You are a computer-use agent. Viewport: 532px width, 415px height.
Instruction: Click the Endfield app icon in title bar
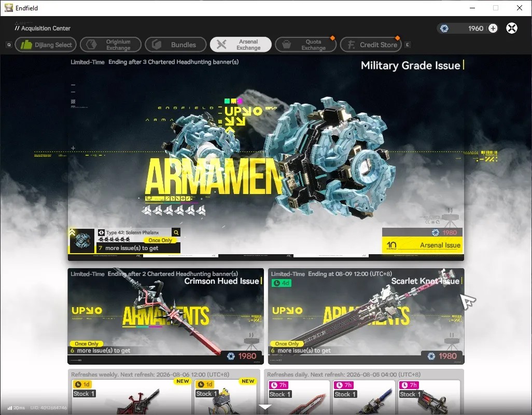pos(8,8)
